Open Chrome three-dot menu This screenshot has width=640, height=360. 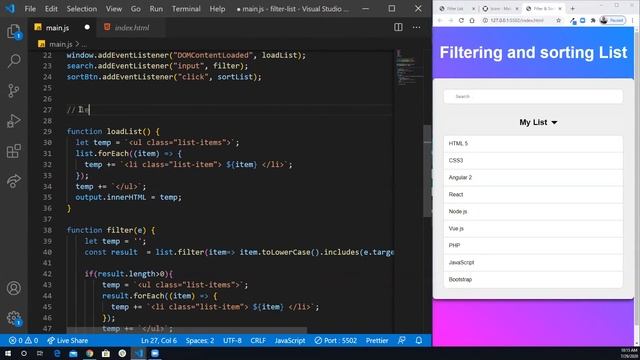point(633,20)
